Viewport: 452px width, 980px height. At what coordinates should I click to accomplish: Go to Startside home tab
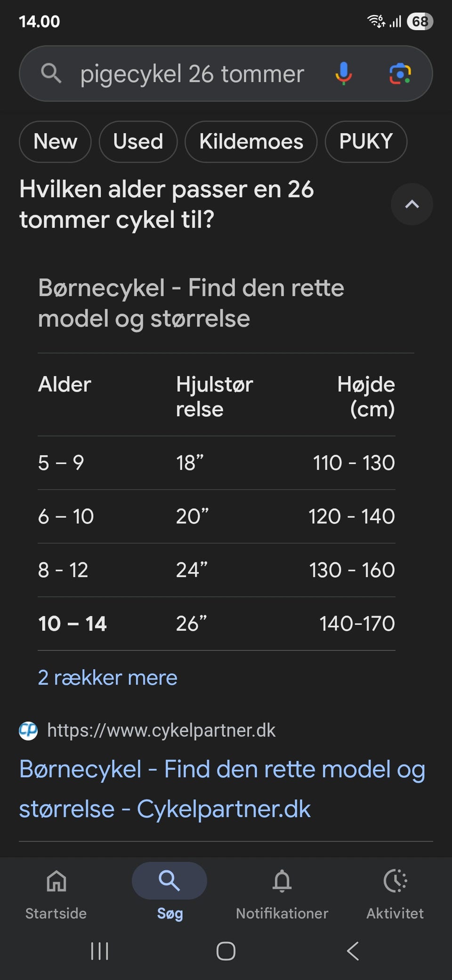coord(56,891)
